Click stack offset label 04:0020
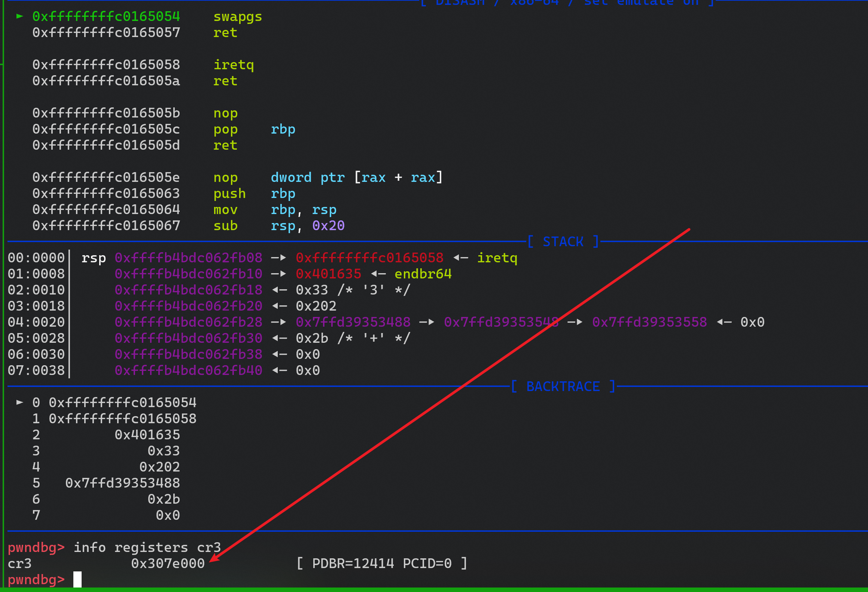Image resolution: width=868 pixels, height=592 pixels. point(36,322)
